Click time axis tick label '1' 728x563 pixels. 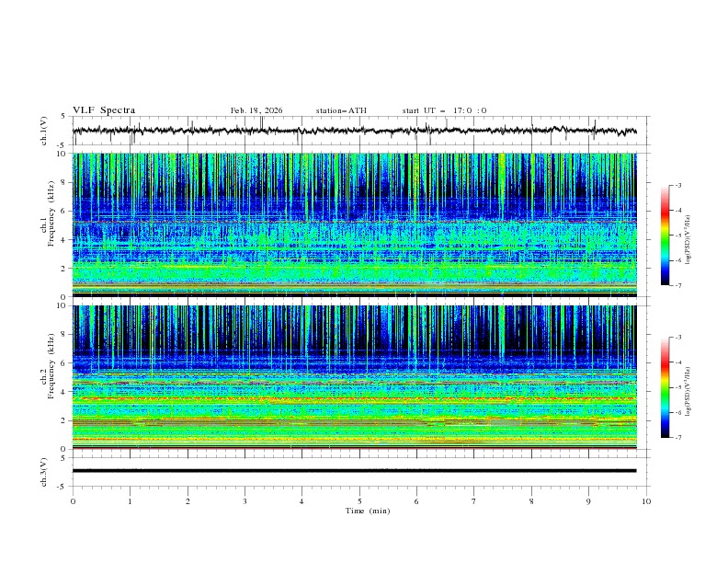pos(130,501)
